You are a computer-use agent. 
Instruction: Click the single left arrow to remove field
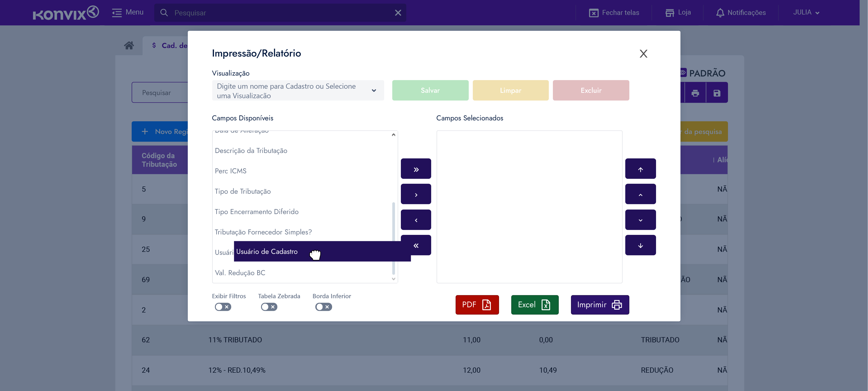(x=416, y=220)
